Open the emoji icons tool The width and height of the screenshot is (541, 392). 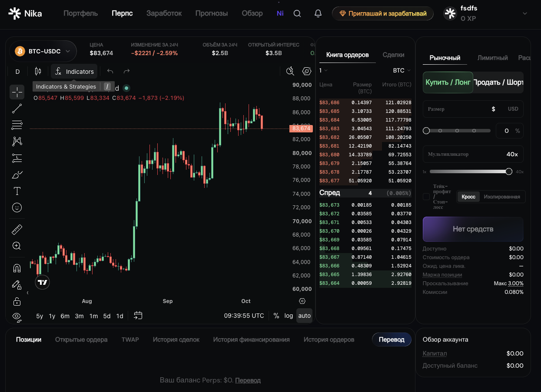tap(17, 208)
